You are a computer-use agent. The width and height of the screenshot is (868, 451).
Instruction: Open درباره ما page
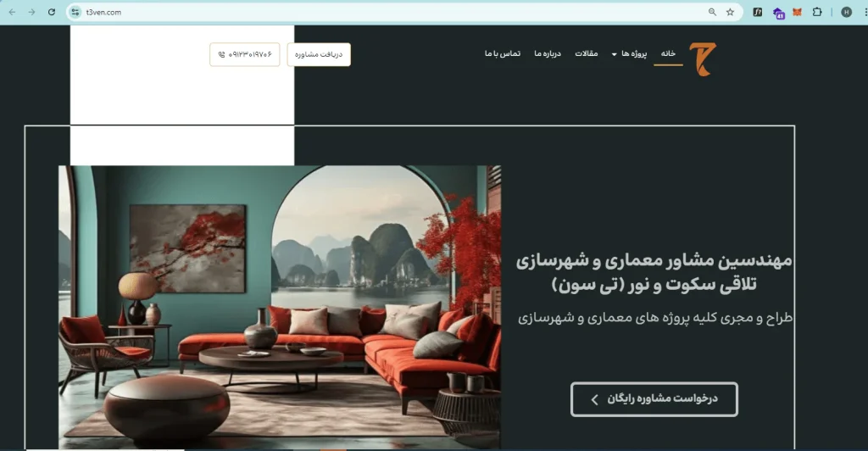(548, 53)
